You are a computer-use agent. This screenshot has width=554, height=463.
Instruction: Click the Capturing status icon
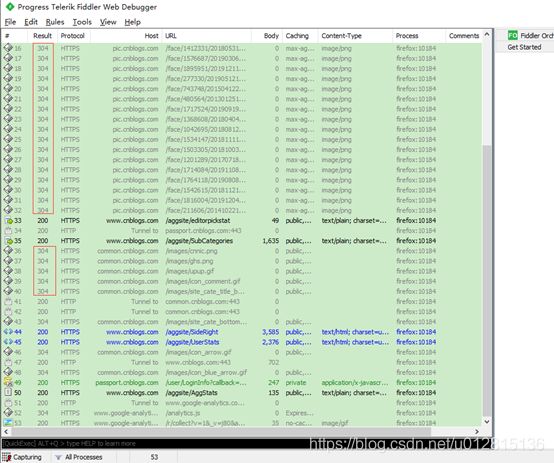(7, 457)
